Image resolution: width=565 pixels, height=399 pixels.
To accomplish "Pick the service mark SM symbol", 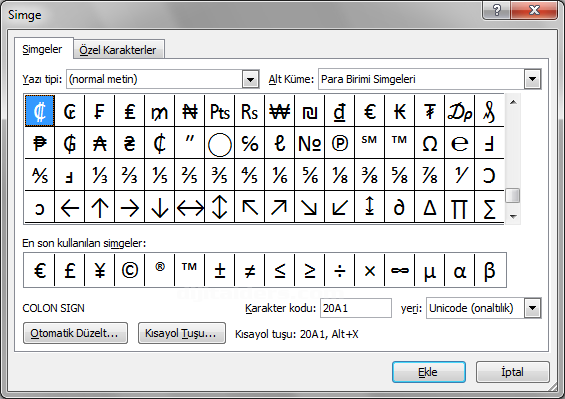I will click(x=369, y=143).
